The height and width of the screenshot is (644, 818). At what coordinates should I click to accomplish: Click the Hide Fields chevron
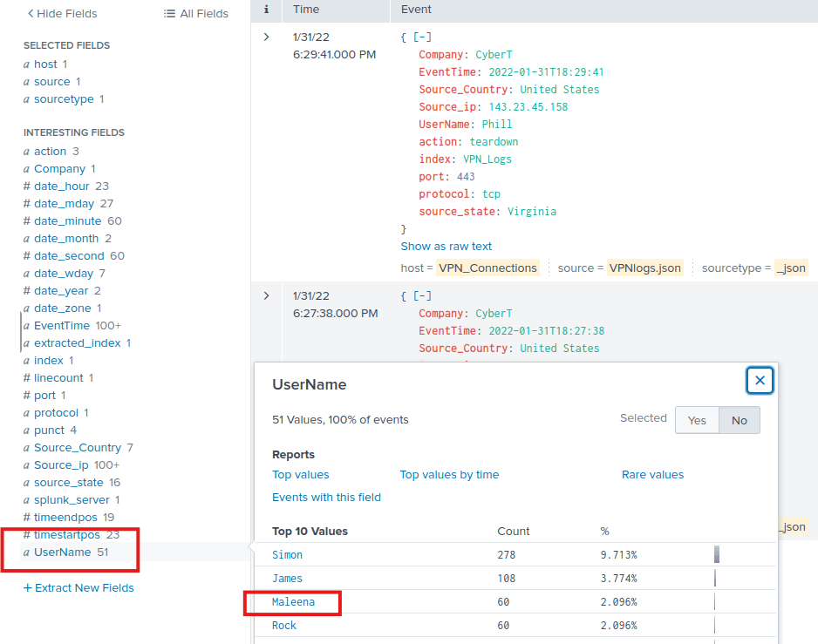(31, 14)
